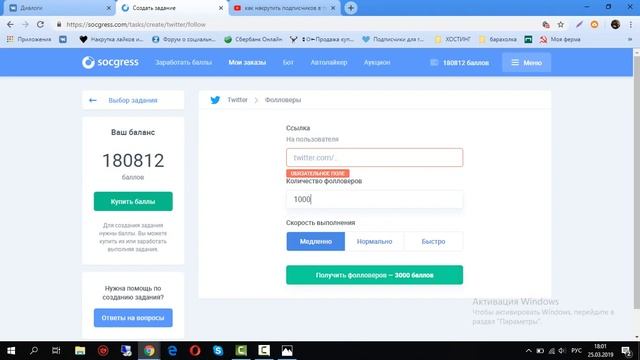Screen dimensions: 640x360
Task: Show hidden tray icons chevron
Action: click(x=529, y=351)
